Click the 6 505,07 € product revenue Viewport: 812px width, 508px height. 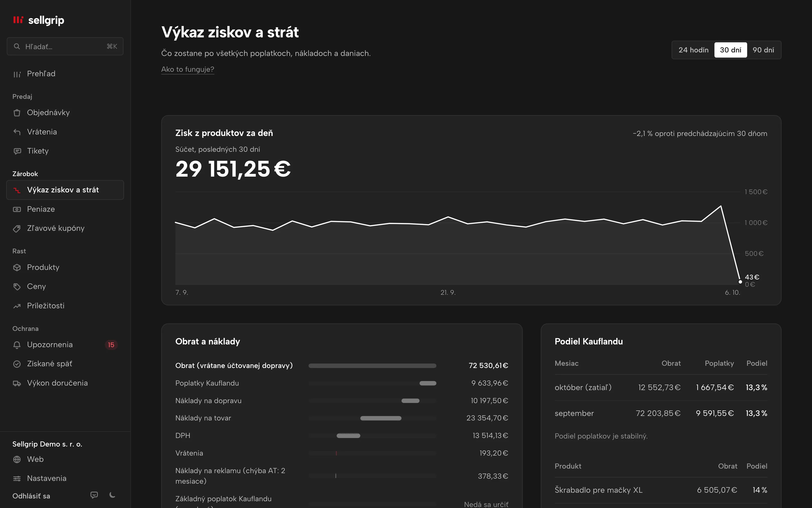click(x=717, y=490)
